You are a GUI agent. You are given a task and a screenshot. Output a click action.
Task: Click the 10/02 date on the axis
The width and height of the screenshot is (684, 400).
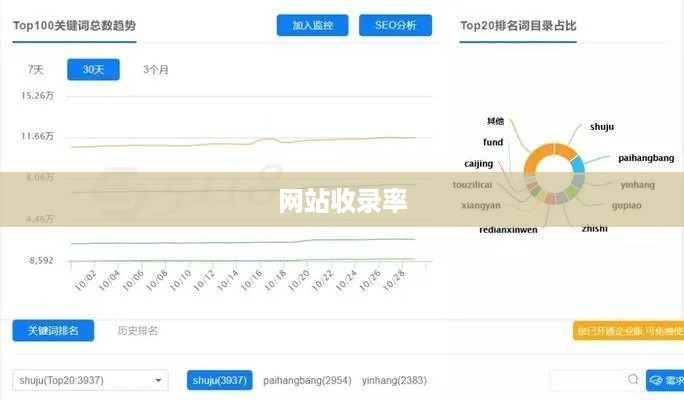pyautogui.click(x=86, y=280)
